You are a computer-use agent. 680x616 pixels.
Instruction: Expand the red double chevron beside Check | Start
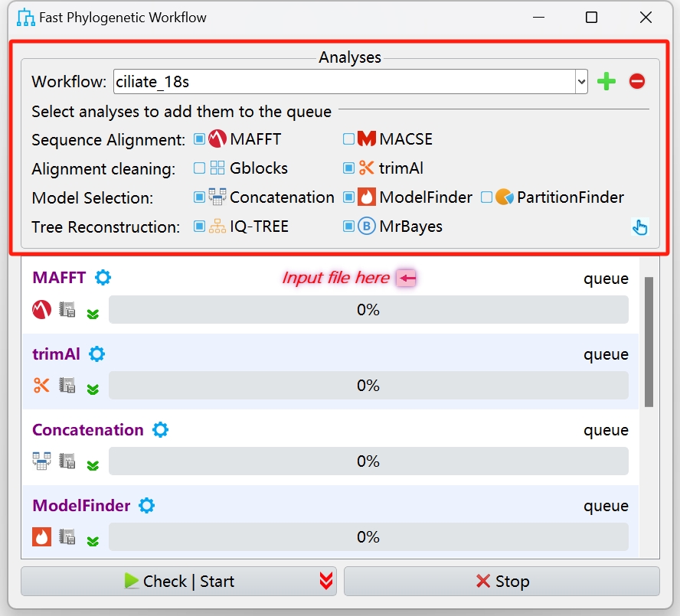click(x=326, y=582)
